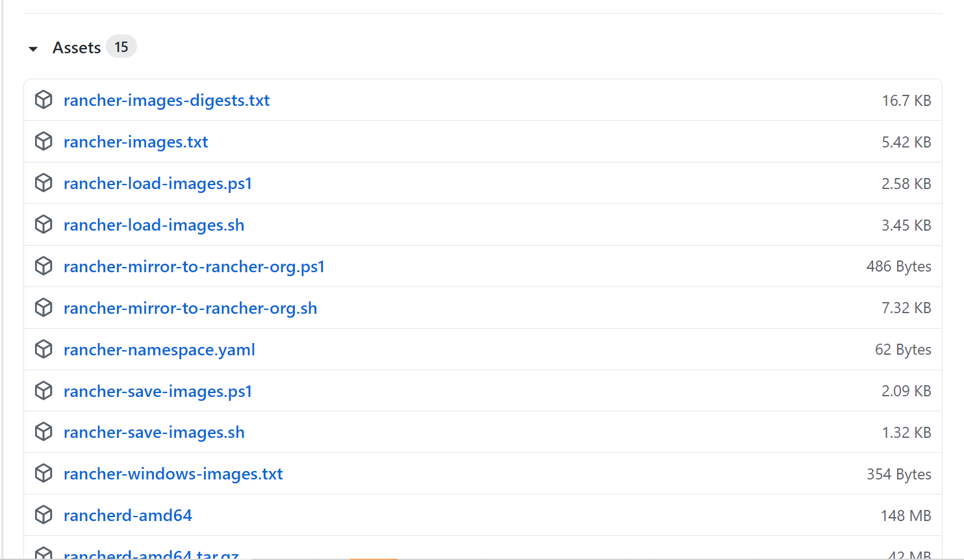964x560 pixels.
Task: Open rancher-windows-images.txt link
Action: (x=173, y=474)
